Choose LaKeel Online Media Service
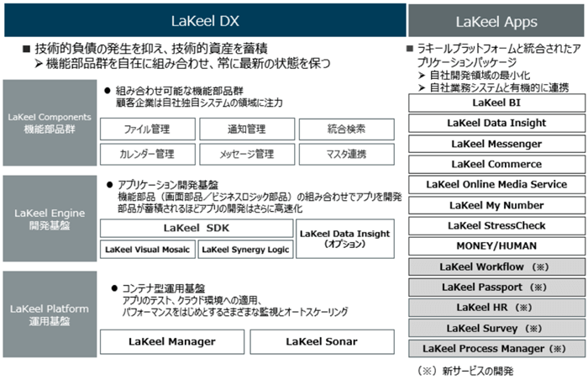This screenshot has height=380, width=588. pos(496,184)
